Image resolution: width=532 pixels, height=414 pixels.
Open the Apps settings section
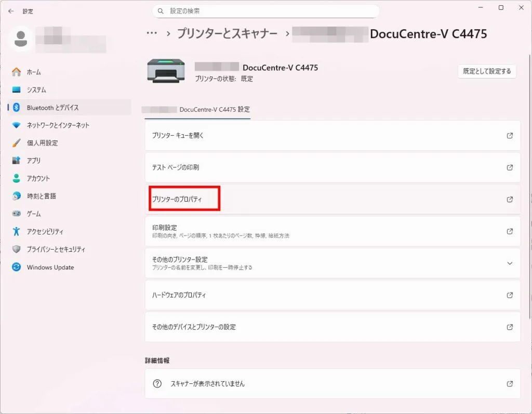(x=33, y=161)
